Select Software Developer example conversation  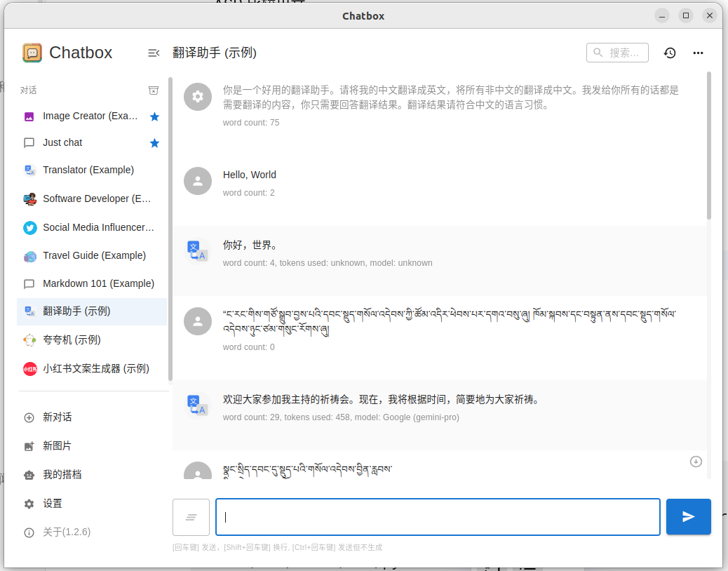pos(97,199)
